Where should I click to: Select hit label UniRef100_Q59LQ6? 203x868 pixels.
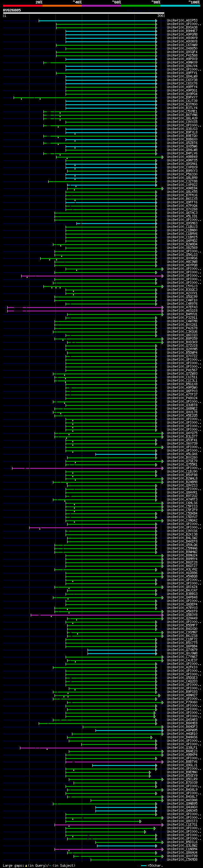[182, 545]
